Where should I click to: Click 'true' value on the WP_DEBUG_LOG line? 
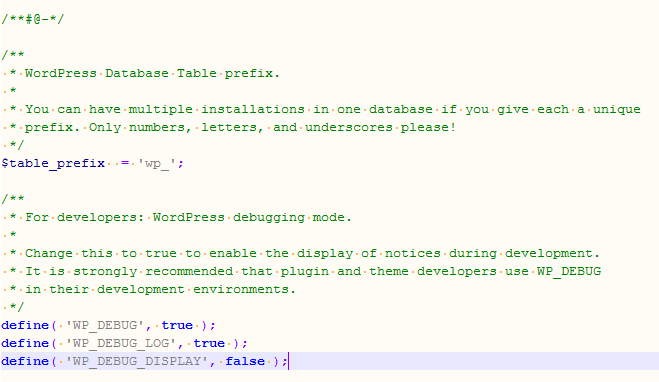click(x=209, y=343)
